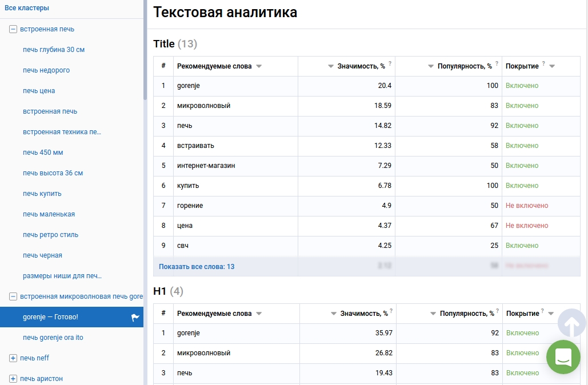Sort H1 table by 'Покрытие' arrow
588x385 pixels.
[551, 314]
